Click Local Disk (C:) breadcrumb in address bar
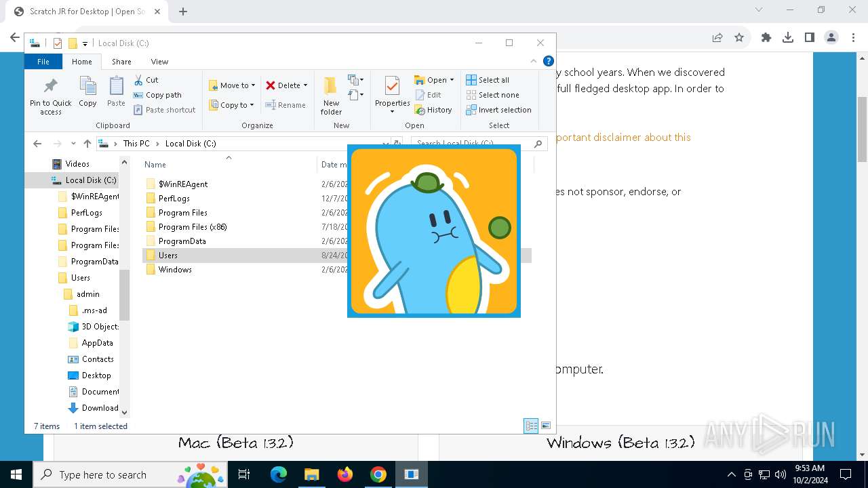 (191, 144)
